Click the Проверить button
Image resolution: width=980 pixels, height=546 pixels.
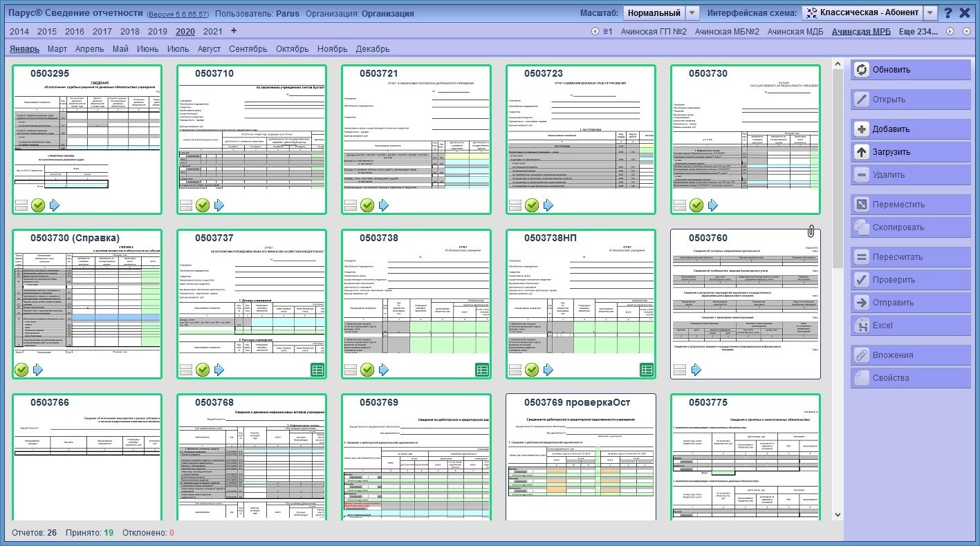tap(911, 280)
